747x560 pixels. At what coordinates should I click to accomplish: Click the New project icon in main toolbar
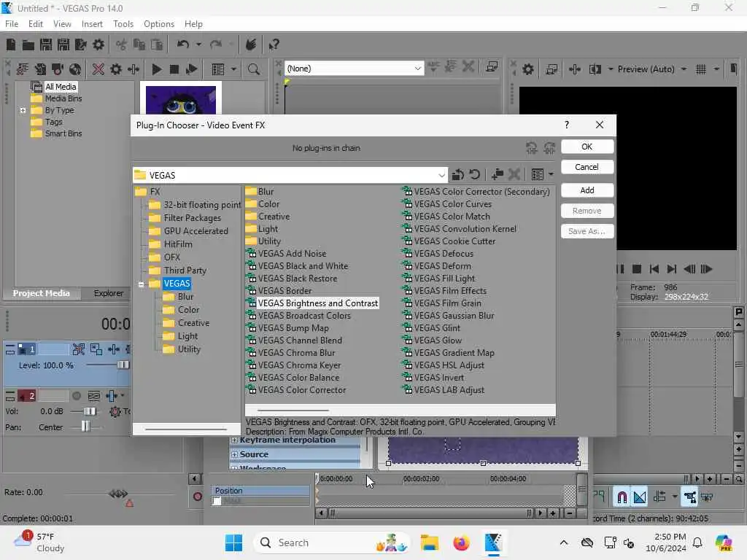coord(10,44)
